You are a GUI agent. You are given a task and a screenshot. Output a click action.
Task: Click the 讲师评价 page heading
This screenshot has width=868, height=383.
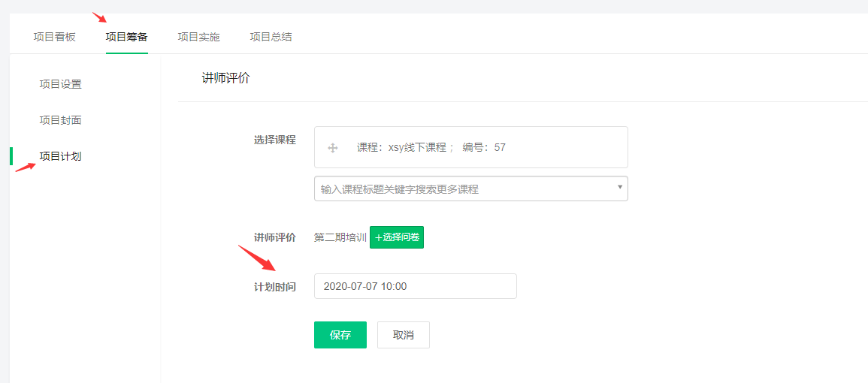point(226,78)
